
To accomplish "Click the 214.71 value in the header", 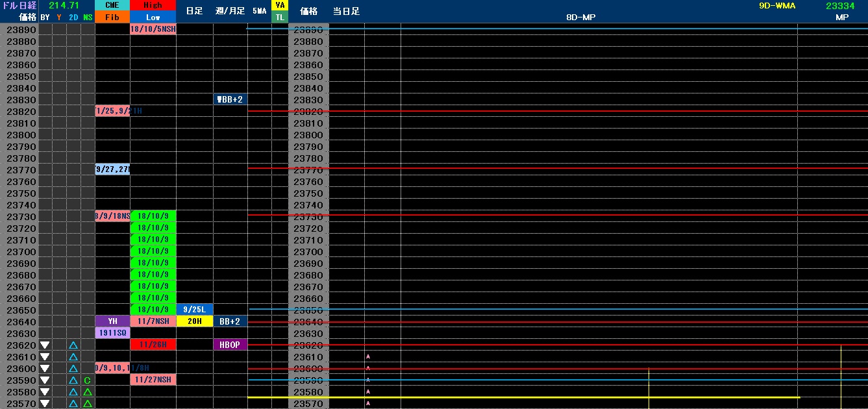I will pos(64,5).
